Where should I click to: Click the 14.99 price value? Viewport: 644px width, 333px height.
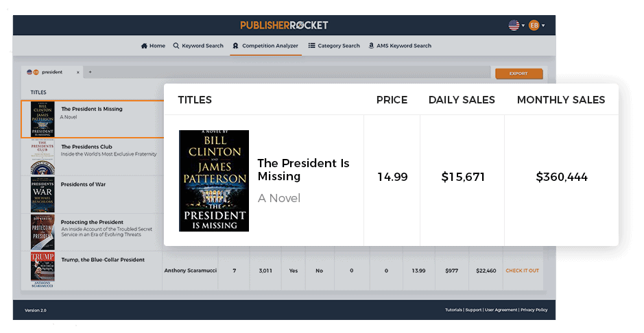point(392,177)
